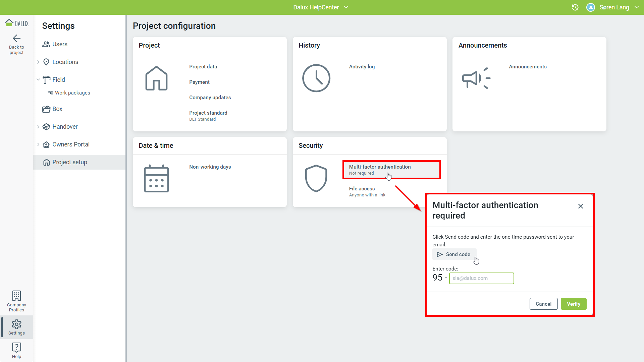Open the Søren Lang user menu
This screenshot has height=362, width=644.
pyautogui.click(x=614, y=7)
